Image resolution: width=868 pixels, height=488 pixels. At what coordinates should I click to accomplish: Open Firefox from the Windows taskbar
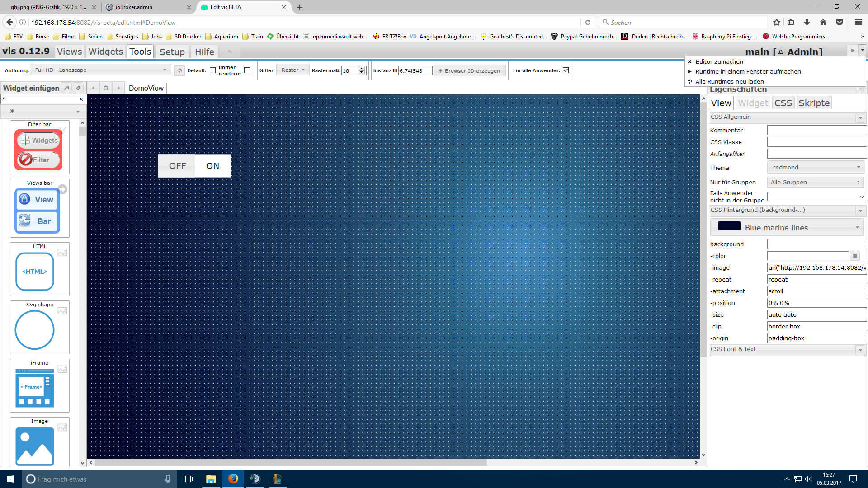(233, 479)
